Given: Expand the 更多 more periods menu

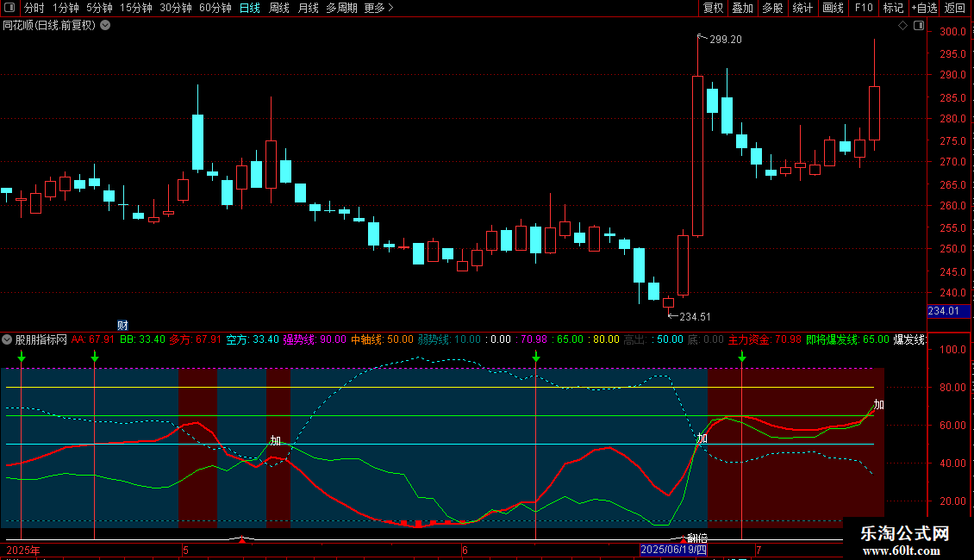Looking at the screenshot, I should coord(378,8).
